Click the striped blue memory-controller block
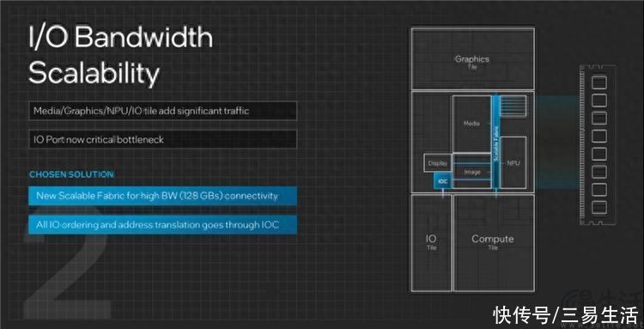This screenshot has height=329, width=644. click(x=513, y=106)
